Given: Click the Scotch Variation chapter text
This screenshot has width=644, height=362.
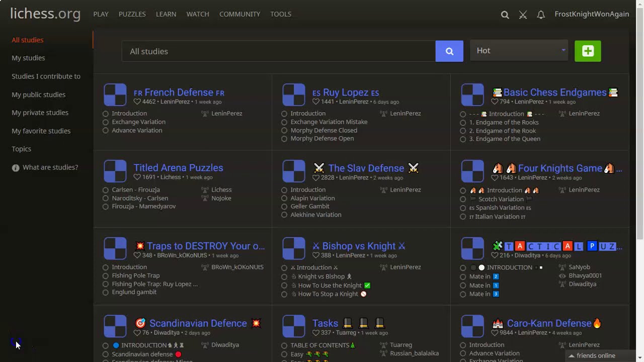Looking at the screenshot, I should point(501,199).
